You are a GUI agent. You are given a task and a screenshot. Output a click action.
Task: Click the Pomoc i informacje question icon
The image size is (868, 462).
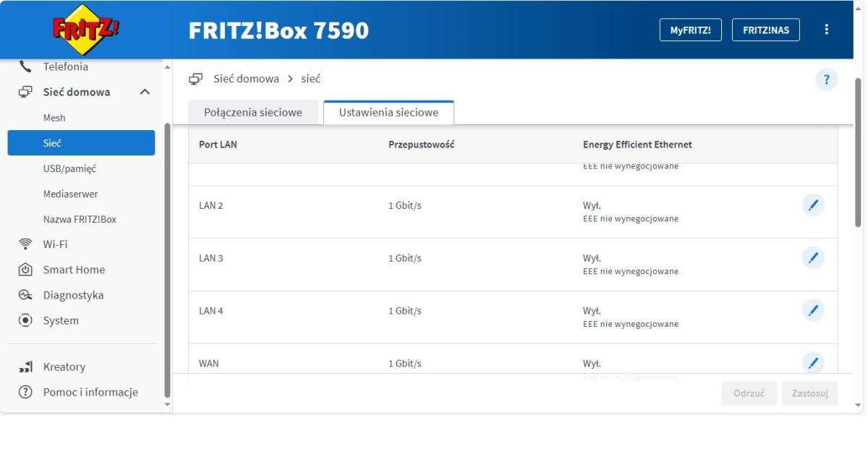coord(25,392)
